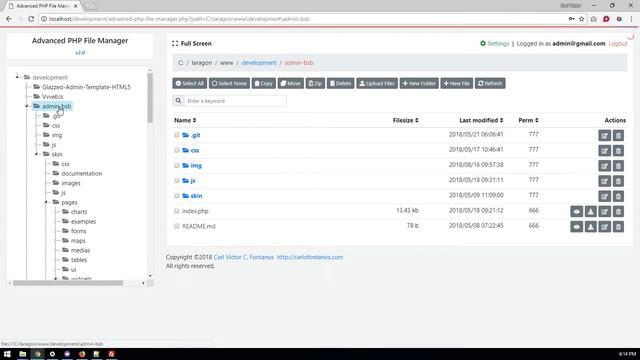Click the toolbar Delete button
640x360 pixels.
[340, 83]
